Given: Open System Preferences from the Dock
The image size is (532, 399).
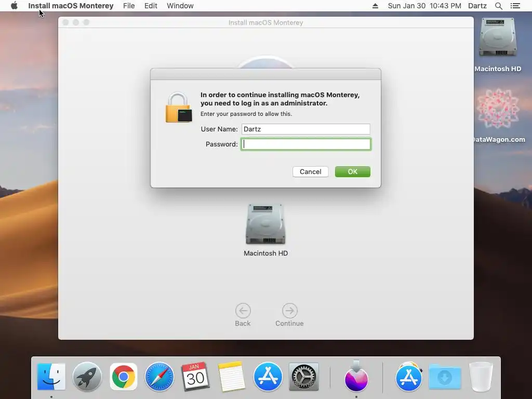Looking at the screenshot, I should [303, 377].
